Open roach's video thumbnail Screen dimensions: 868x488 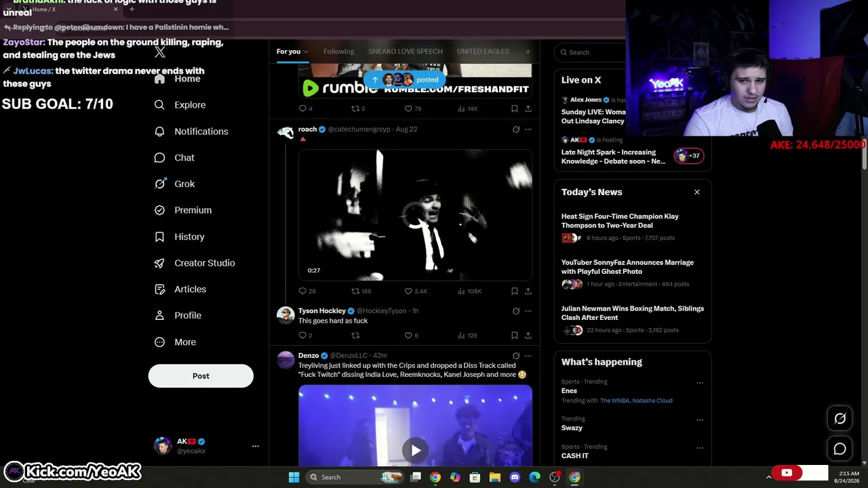coord(415,215)
